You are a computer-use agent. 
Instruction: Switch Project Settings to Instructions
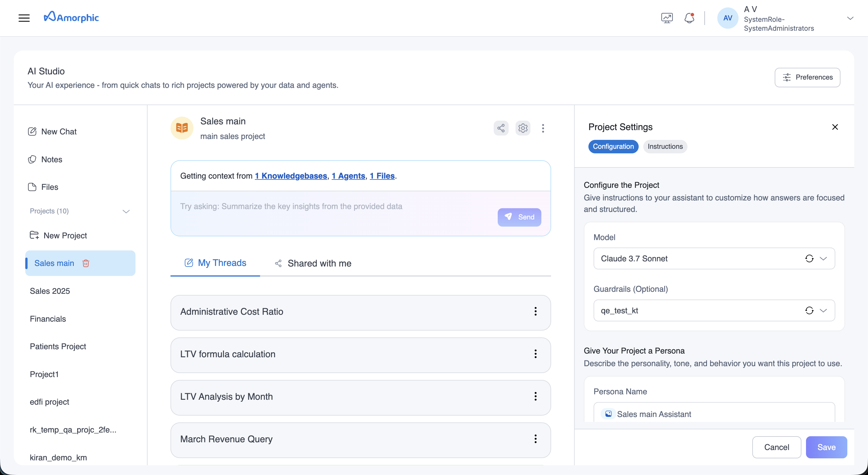pos(665,146)
